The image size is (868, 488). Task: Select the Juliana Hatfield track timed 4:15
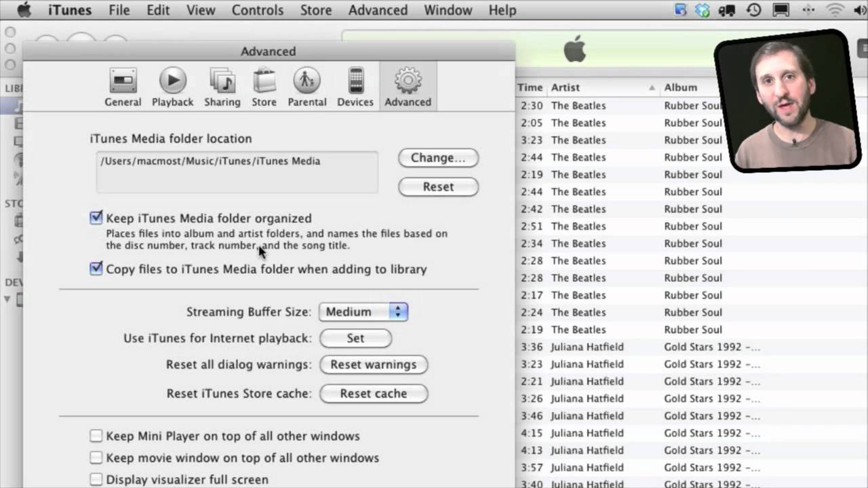(692, 432)
